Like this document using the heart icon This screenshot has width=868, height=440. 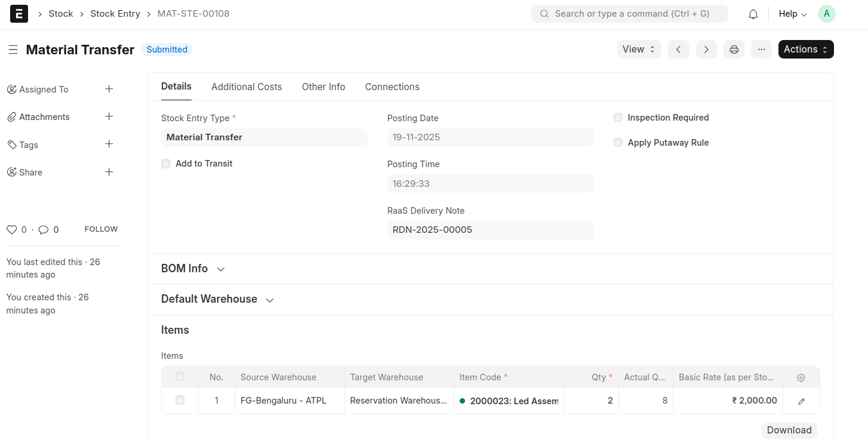(x=11, y=229)
